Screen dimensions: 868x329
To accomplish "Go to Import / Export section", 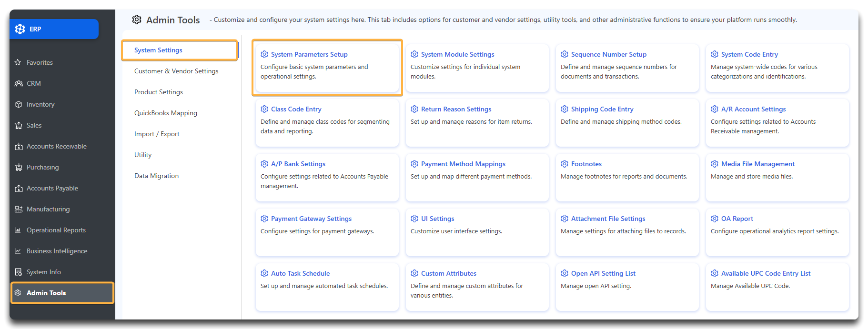I will (x=157, y=134).
